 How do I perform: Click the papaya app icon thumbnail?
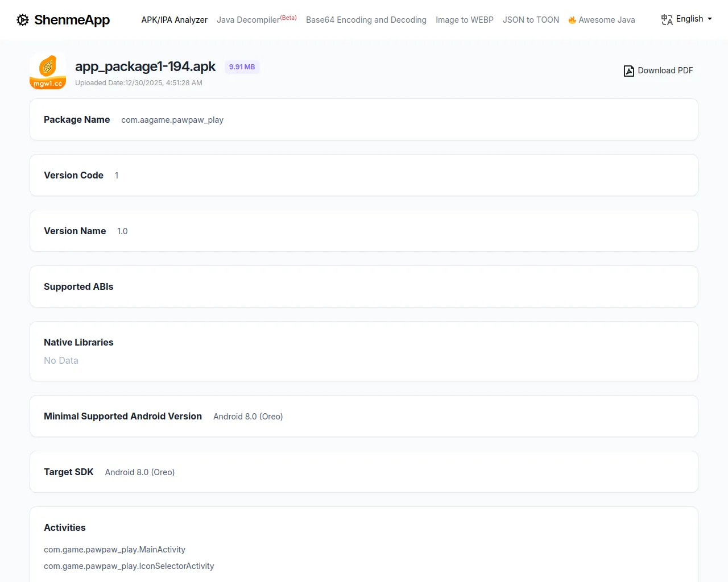(x=48, y=72)
